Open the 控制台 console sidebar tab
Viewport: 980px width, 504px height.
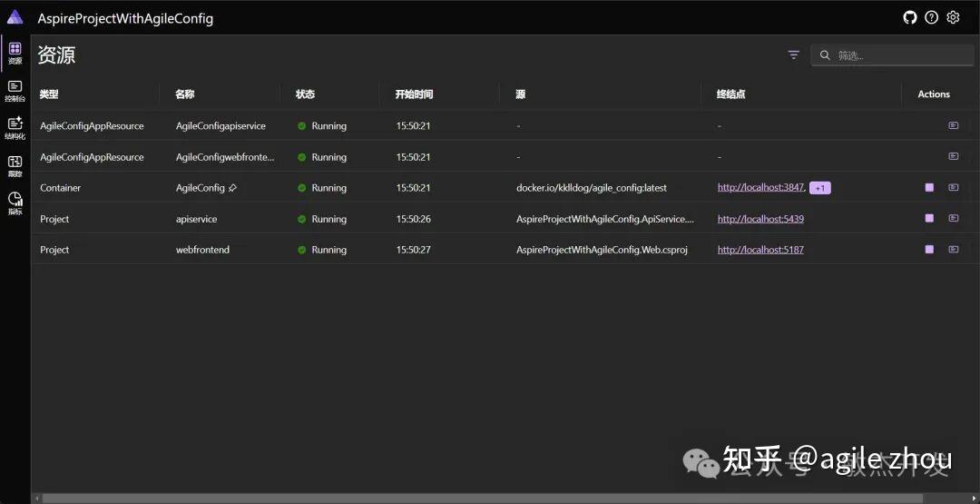[15, 92]
